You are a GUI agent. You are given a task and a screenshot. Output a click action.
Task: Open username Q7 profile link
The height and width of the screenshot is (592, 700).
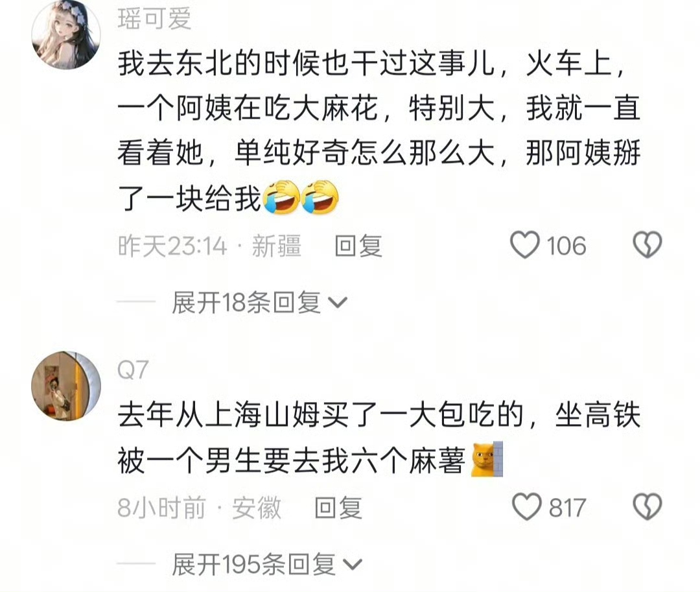(133, 370)
